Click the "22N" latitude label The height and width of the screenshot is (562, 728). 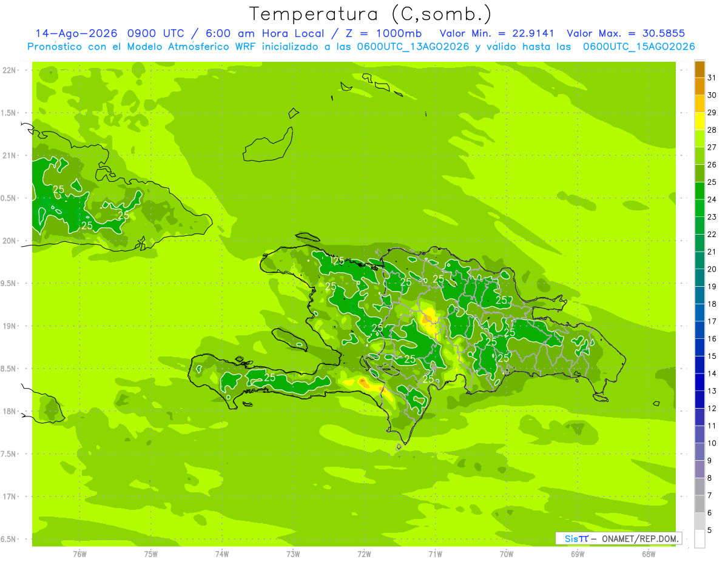pos(9,70)
